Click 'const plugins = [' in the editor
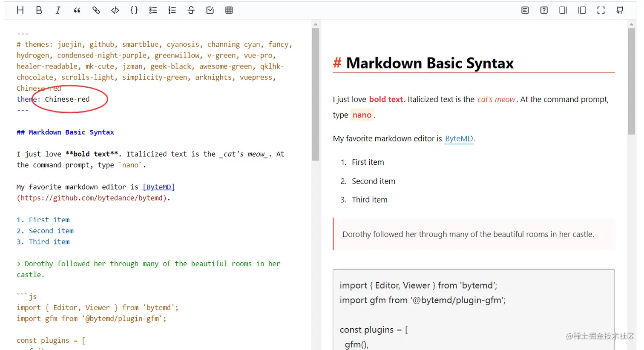The image size is (644, 350). tap(51, 340)
